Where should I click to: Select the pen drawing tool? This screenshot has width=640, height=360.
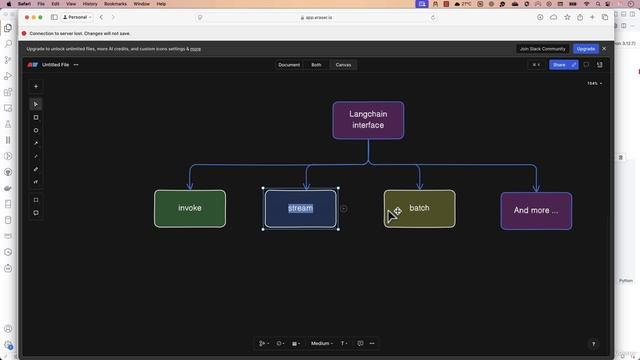coord(36,169)
